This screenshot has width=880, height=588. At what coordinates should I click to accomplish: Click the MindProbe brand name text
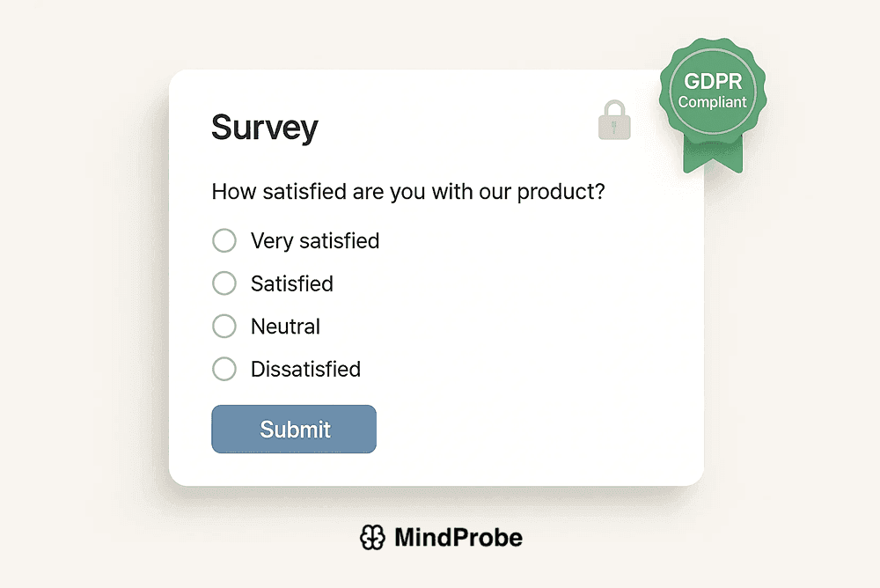click(458, 537)
